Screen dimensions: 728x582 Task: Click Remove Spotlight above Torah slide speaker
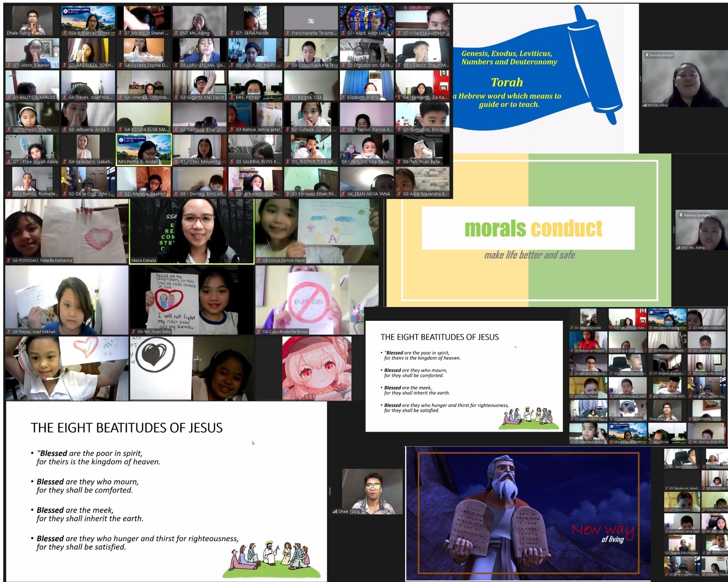click(x=659, y=55)
